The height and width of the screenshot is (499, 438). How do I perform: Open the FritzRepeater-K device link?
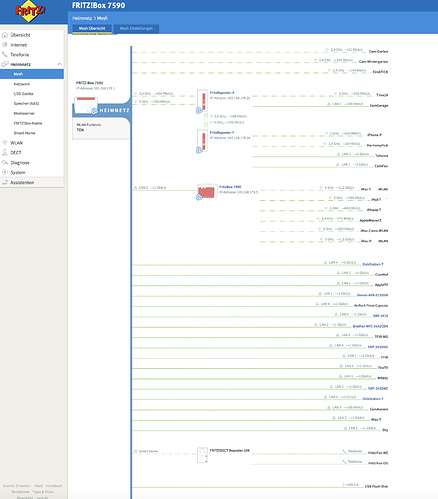tap(222, 93)
